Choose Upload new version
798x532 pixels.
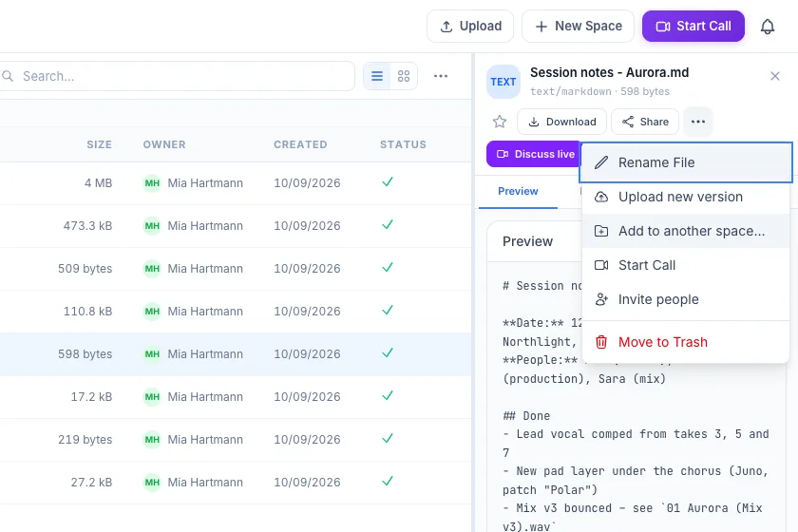[686, 197]
